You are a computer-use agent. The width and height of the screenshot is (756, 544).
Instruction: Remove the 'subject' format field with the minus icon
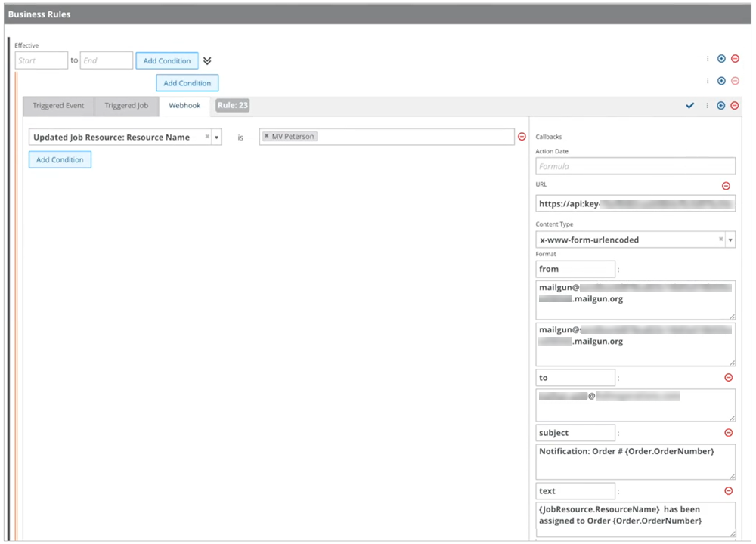[x=729, y=433]
